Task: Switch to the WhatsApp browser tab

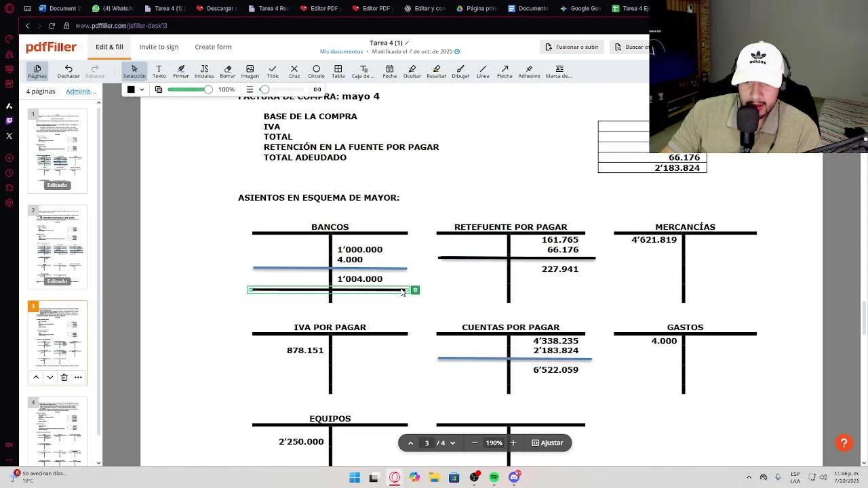Action: [113, 8]
